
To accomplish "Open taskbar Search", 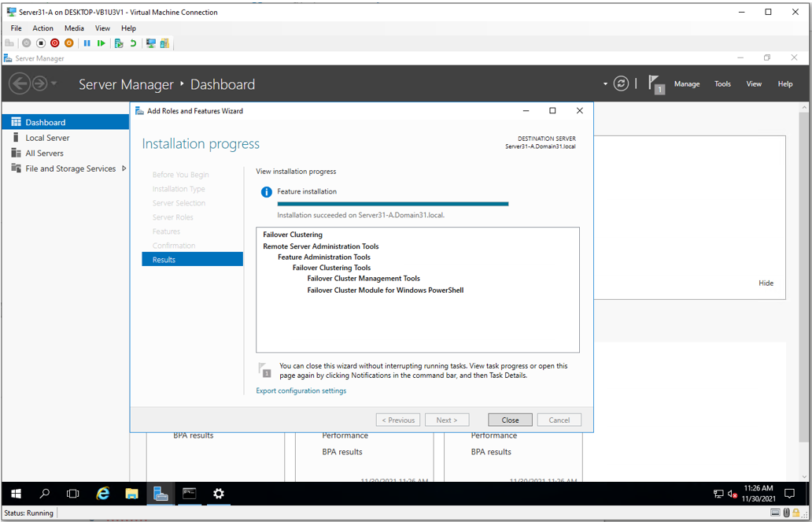I will (45, 494).
